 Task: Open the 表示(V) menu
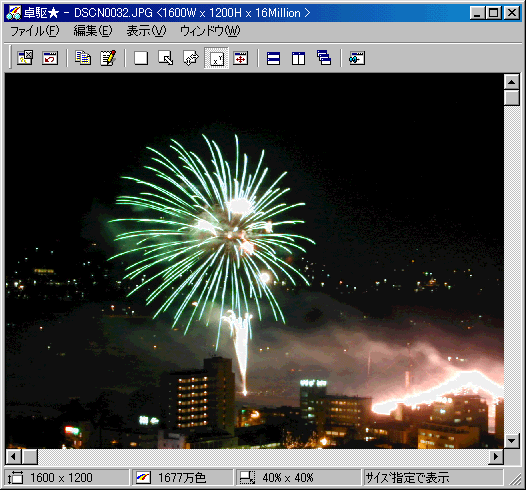coord(146,31)
